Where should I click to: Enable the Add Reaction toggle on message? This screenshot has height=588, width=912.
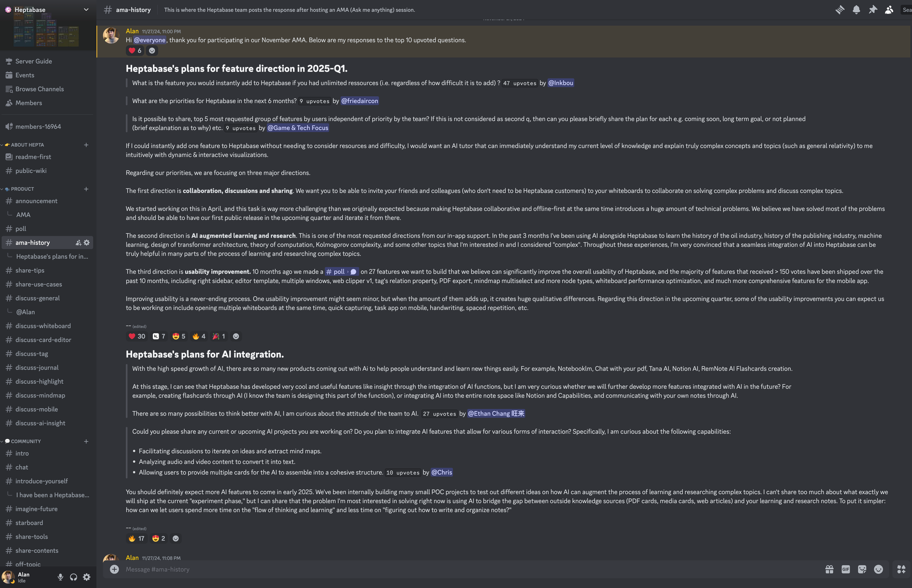click(236, 336)
